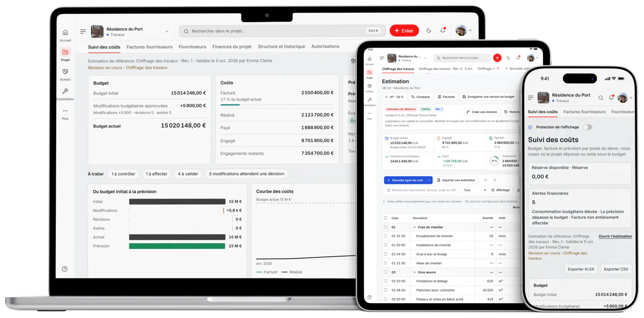This screenshot has height=318, width=644.
Task: Go to Structure et historique tab
Action: [281, 47]
